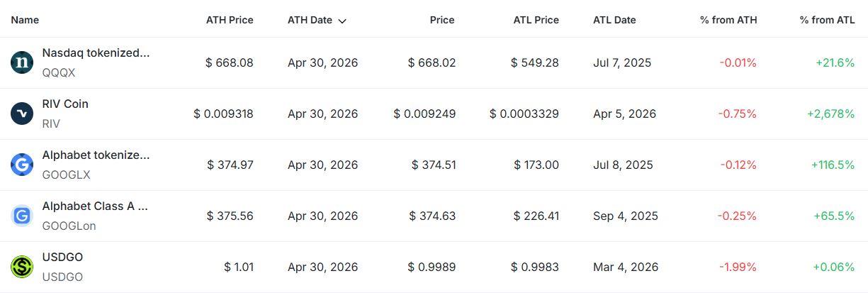
Task: Click the ATH Date sort arrow
Action: 343,21
